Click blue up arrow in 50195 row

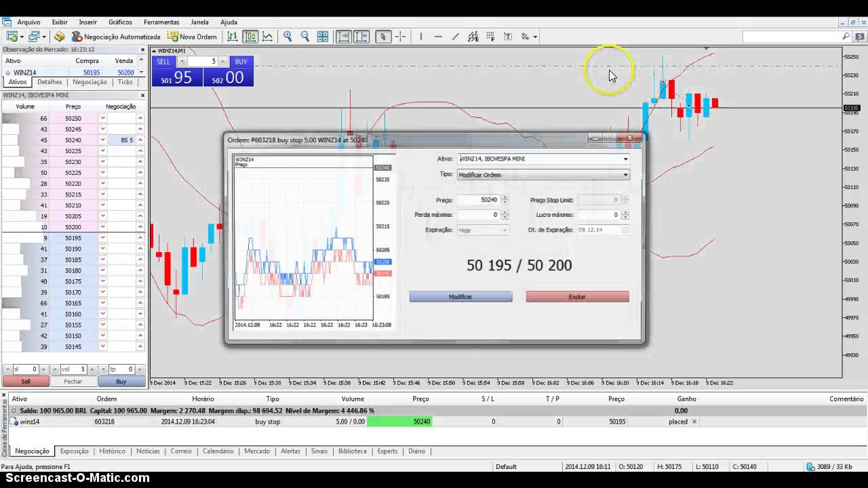[x=140, y=238]
